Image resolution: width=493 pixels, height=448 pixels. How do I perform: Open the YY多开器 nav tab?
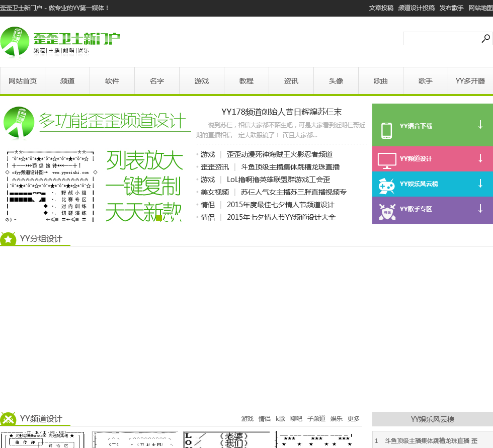tap(470, 81)
